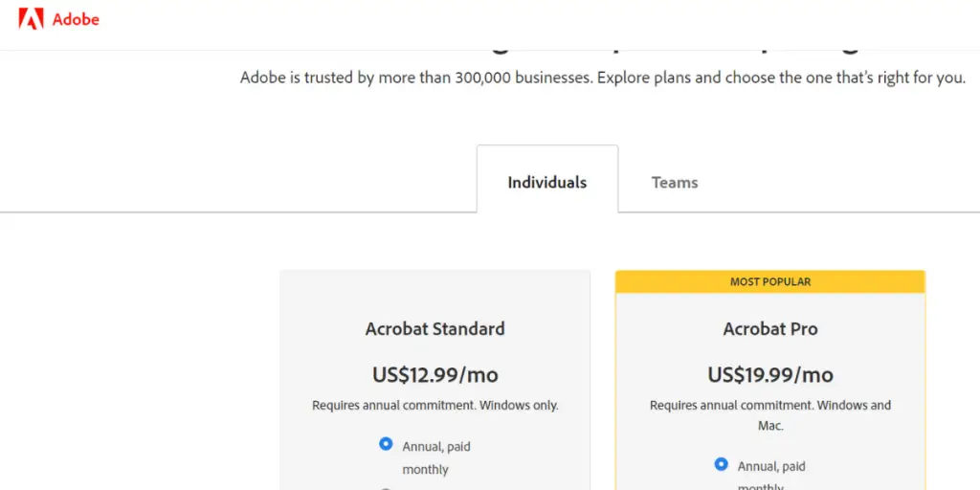Click the Acrobat Standard plan title

point(435,329)
